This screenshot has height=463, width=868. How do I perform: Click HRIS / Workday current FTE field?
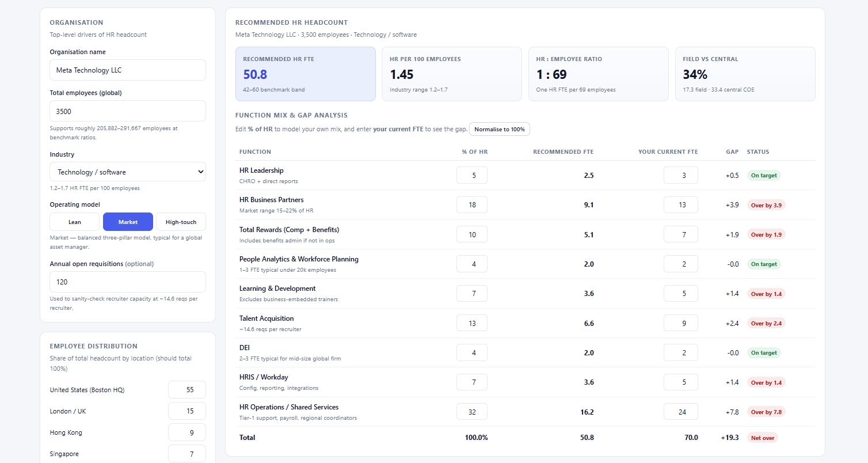(x=681, y=382)
